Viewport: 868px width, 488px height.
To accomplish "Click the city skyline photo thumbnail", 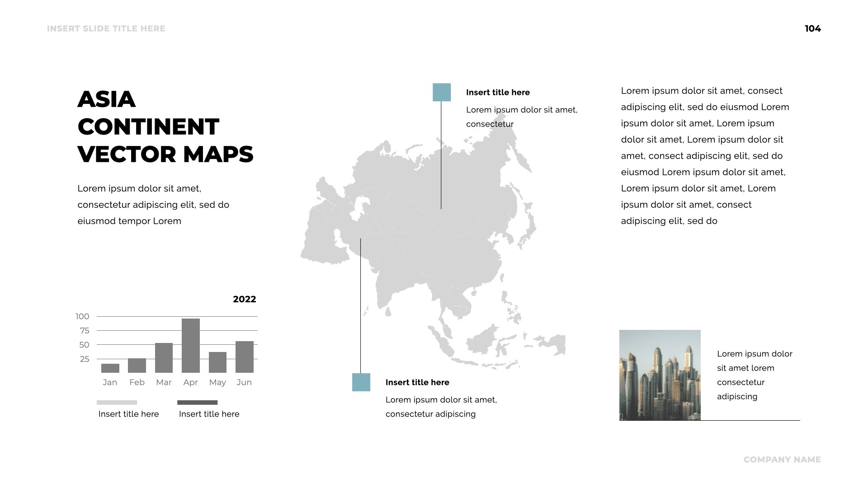I will [x=660, y=375].
